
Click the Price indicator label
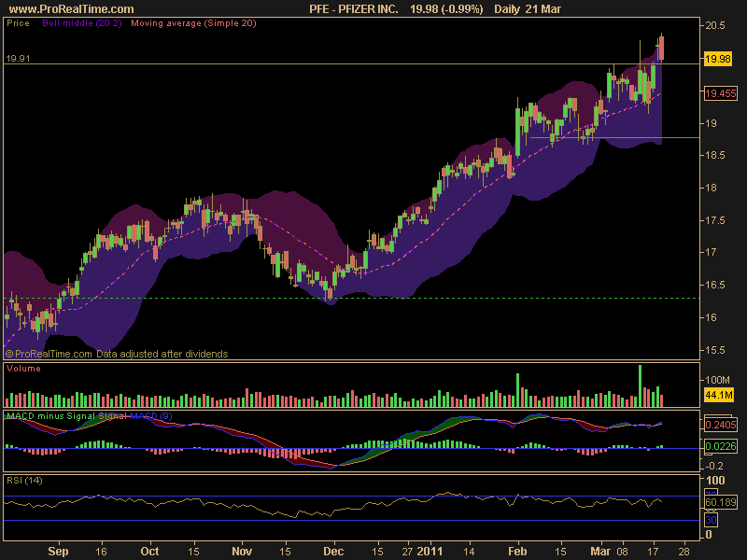[18, 22]
